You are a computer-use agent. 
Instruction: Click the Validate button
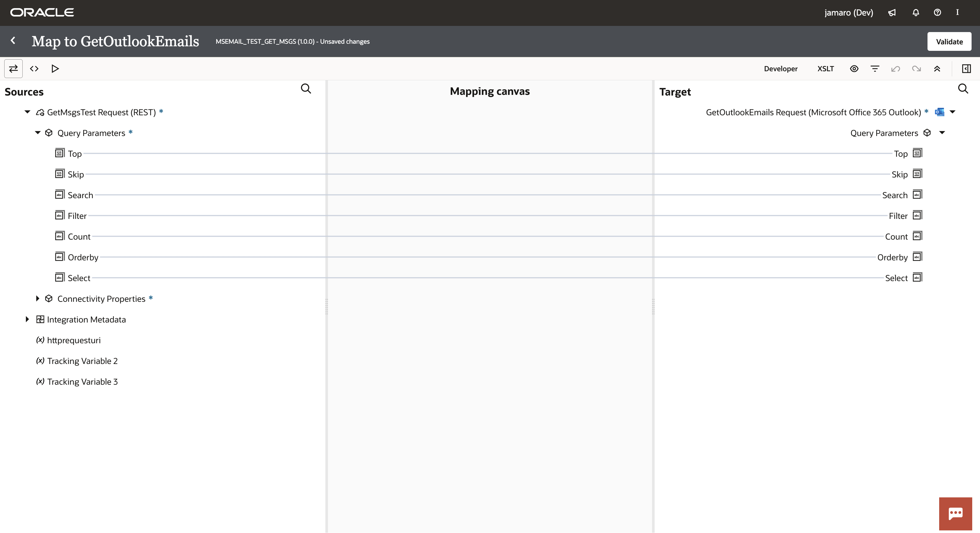(x=949, y=41)
